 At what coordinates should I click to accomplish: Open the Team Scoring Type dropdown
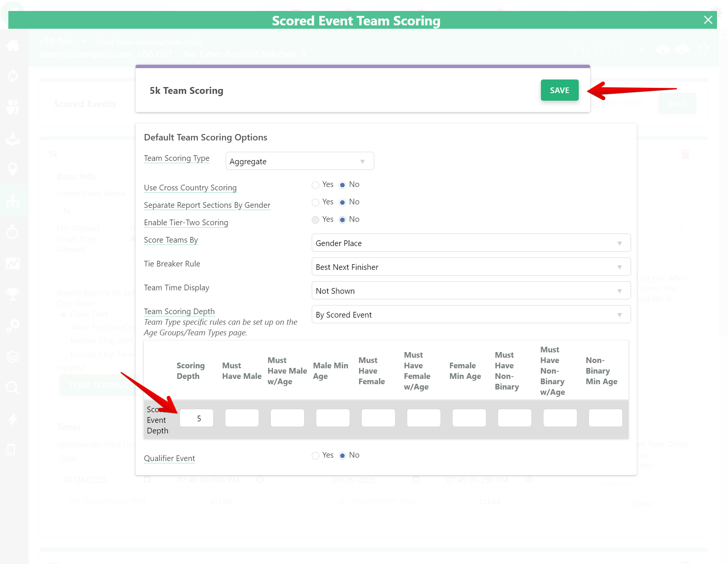tap(299, 161)
